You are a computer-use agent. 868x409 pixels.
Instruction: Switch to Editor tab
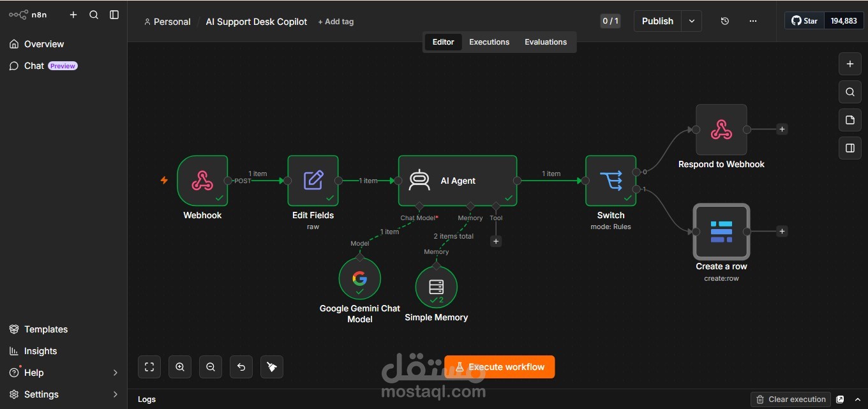pos(443,42)
